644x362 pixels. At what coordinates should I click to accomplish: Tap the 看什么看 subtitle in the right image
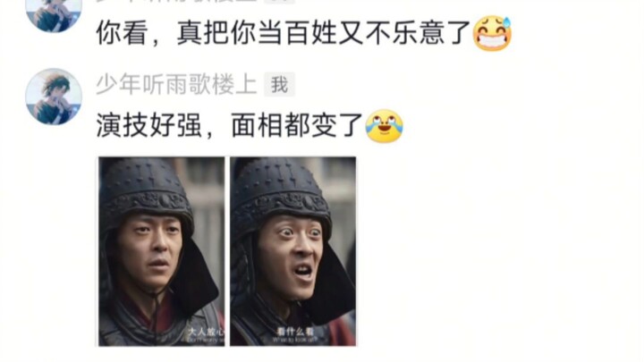pos(295,332)
